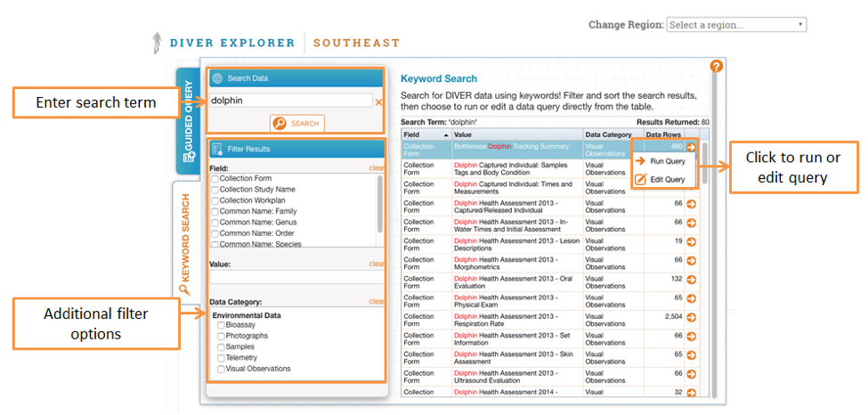Clear the Field filter
The height and width of the screenshot is (415, 868).
point(377,168)
